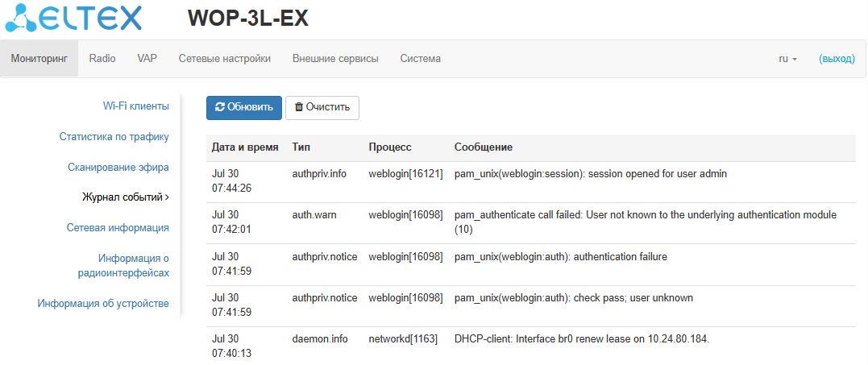Viewport: 868px width, 365px height.
Task: Go to Сканирование эфира section
Action: tap(118, 167)
